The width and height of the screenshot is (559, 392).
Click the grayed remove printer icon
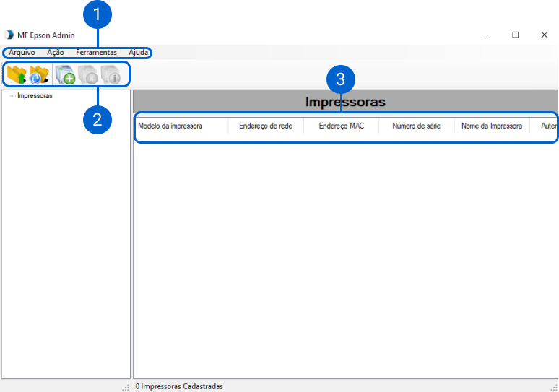[x=87, y=74]
